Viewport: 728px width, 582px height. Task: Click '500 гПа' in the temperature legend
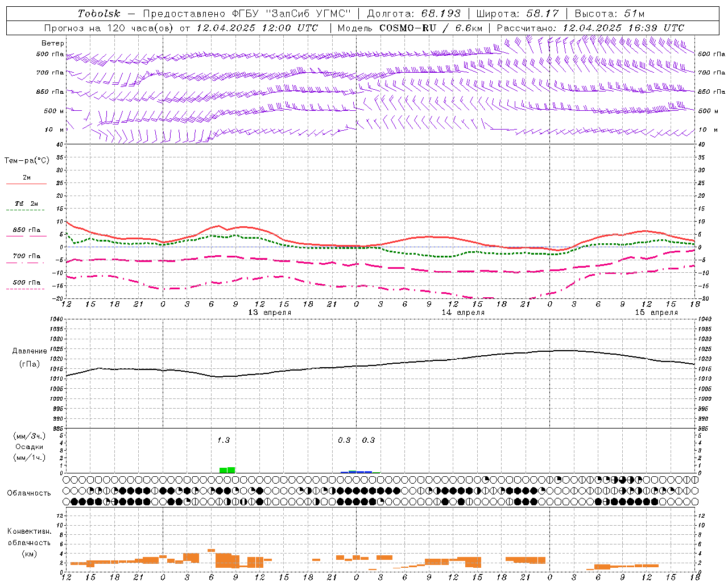coord(27,282)
